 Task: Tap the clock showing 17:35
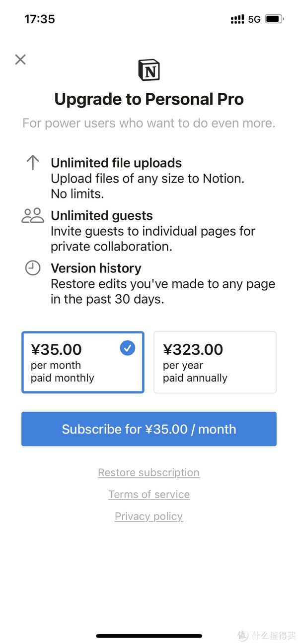39,19
